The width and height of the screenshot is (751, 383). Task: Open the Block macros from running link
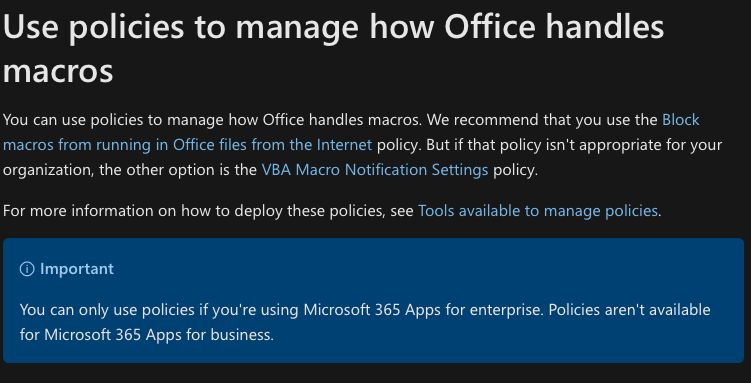click(x=187, y=145)
